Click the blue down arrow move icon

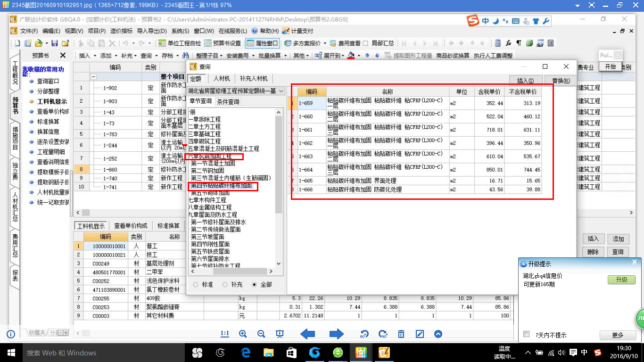[377, 56]
